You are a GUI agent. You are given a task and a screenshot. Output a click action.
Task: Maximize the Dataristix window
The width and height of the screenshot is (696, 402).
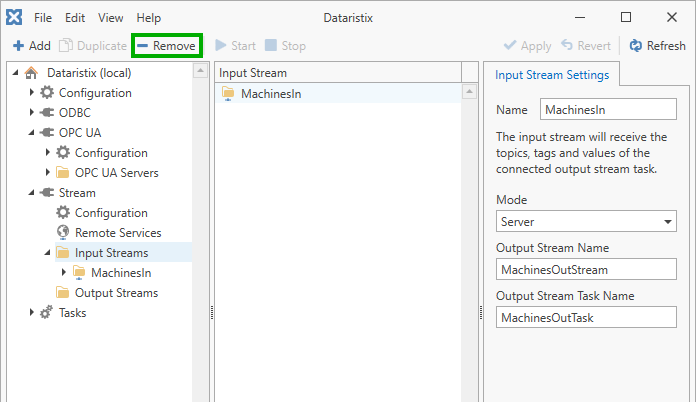tap(626, 17)
